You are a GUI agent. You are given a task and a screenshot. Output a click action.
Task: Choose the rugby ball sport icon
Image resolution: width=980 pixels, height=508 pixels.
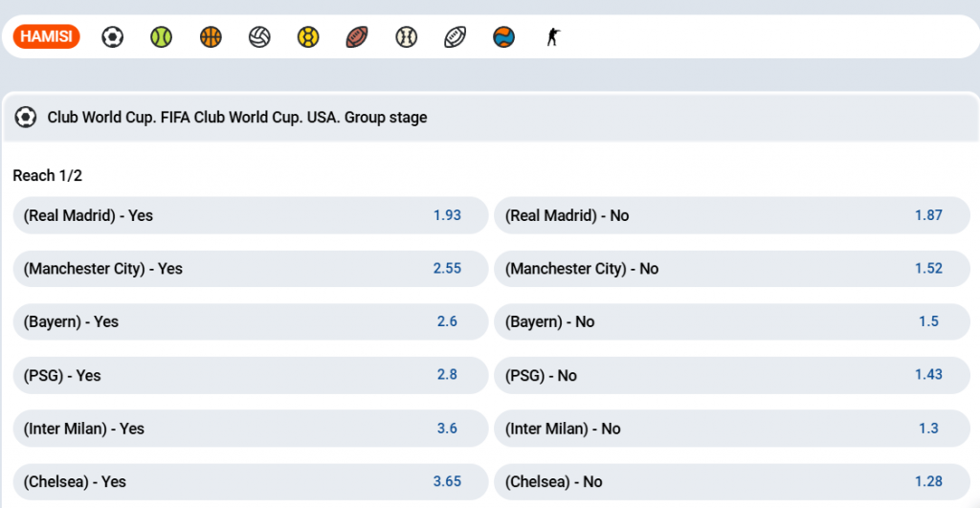coord(455,37)
